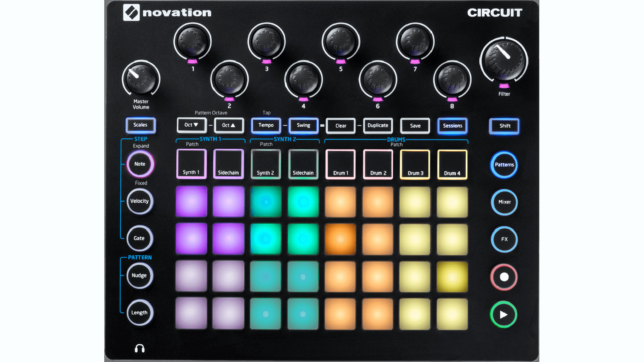Tap the bottom orange pad under Drum 2

pyautogui.click(x=378, y=314)
